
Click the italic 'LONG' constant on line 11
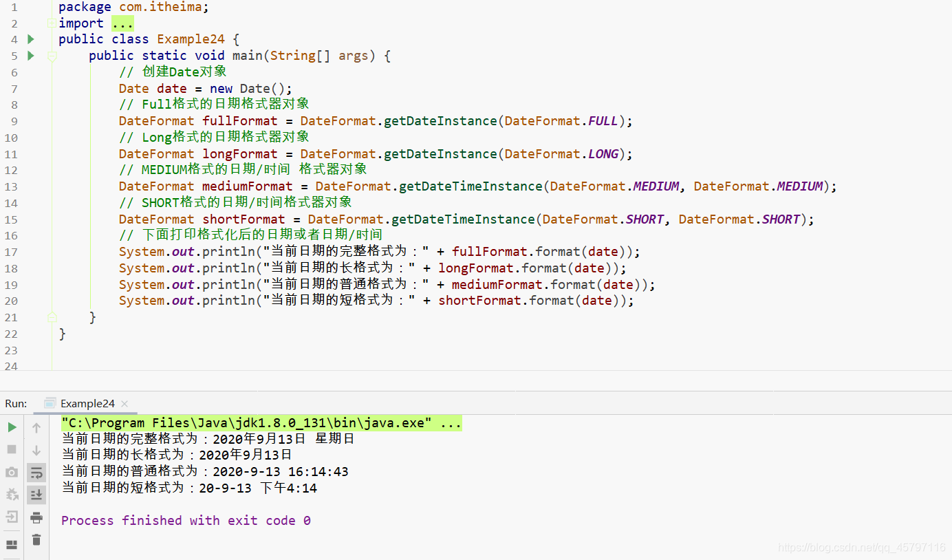click(x=603, y=154)
